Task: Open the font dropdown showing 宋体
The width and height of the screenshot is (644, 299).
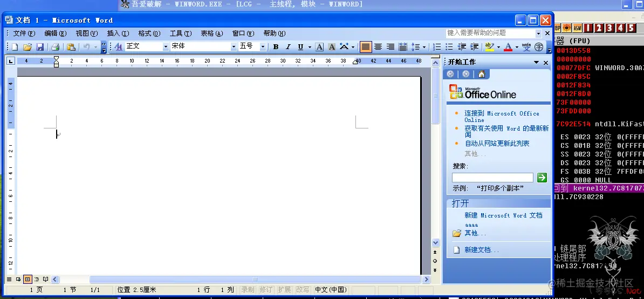Action: click(234, 47)
